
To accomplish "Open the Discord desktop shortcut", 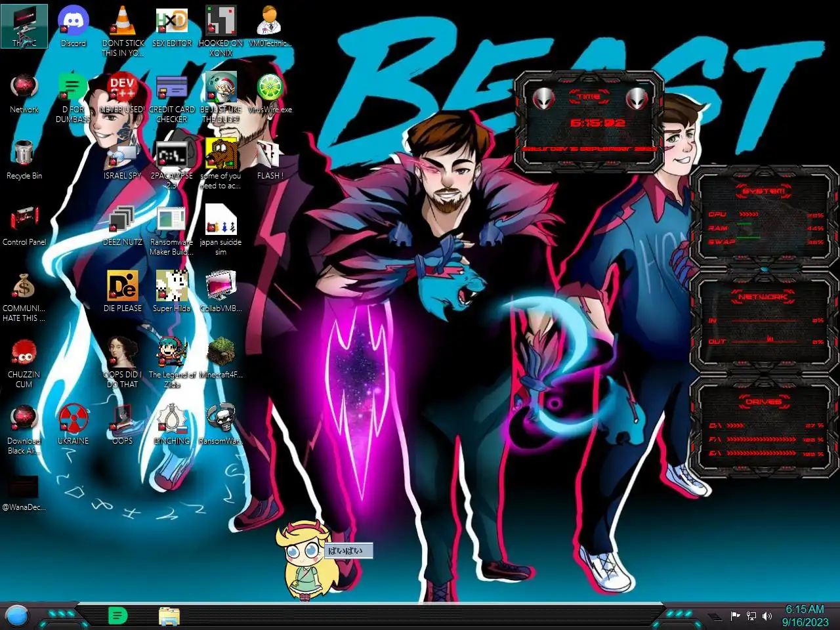I will [73, 26].
